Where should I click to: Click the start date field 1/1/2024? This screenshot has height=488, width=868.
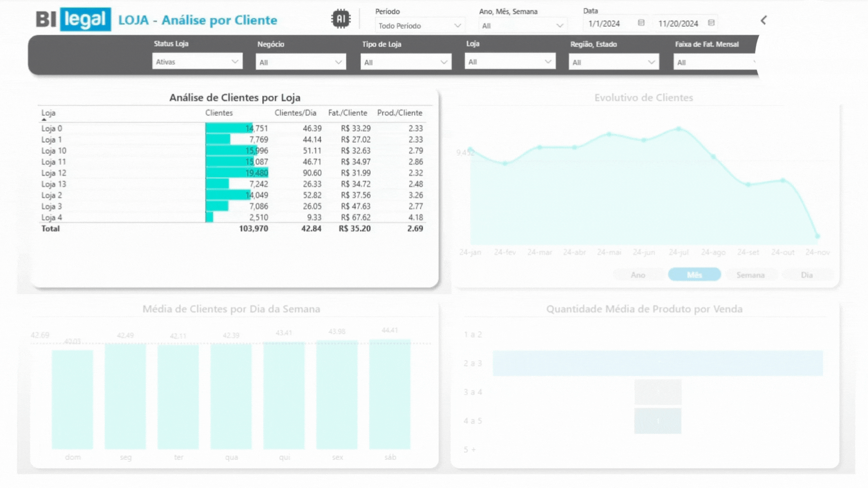tap(604, 23)
